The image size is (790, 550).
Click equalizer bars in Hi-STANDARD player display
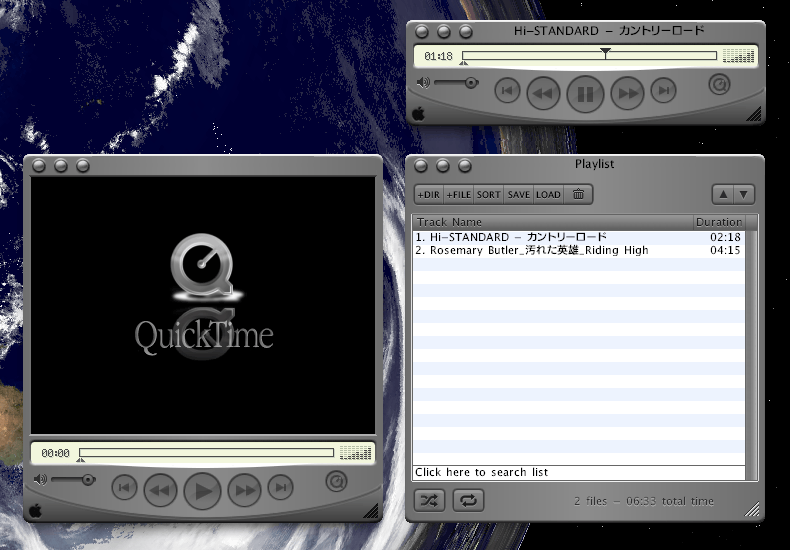738,56
